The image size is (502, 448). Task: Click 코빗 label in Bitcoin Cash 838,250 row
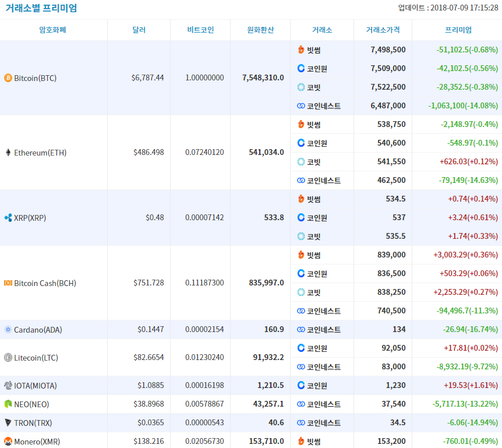(314, 292)
